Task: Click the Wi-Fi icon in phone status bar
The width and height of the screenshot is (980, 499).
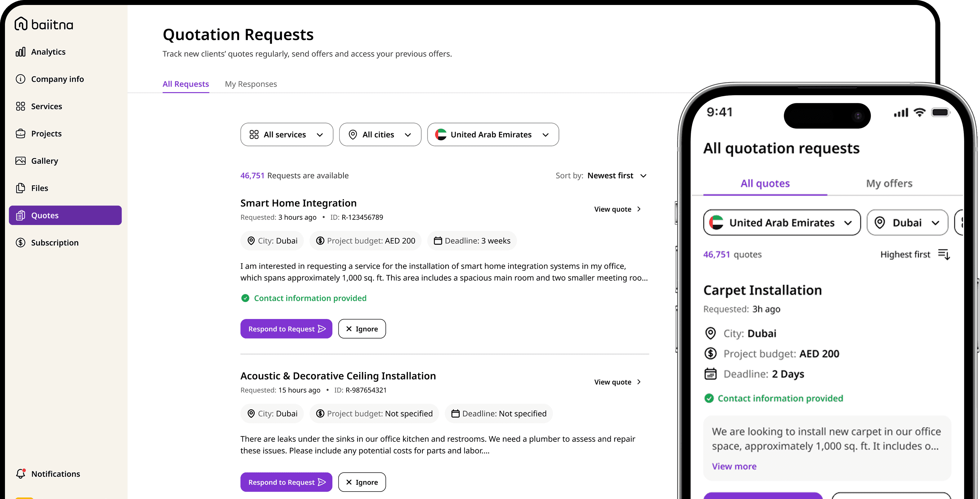Action: 920,112
